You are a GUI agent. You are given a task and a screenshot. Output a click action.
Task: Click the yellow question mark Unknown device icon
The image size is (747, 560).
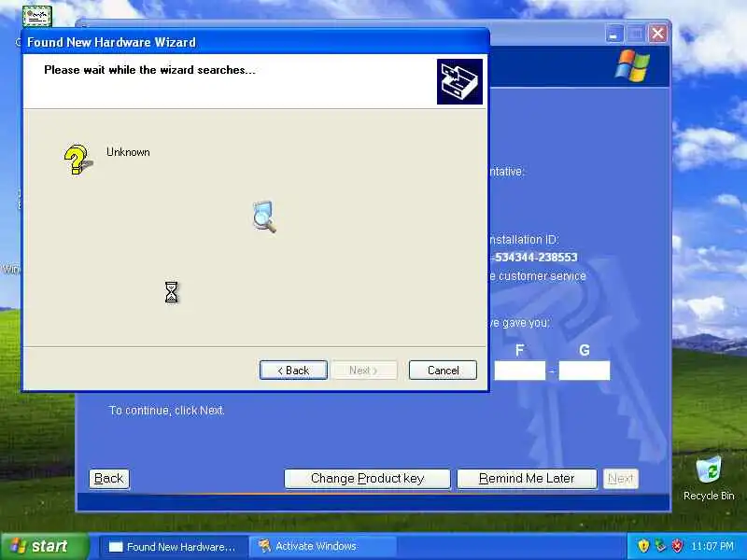tap(78, 160)
